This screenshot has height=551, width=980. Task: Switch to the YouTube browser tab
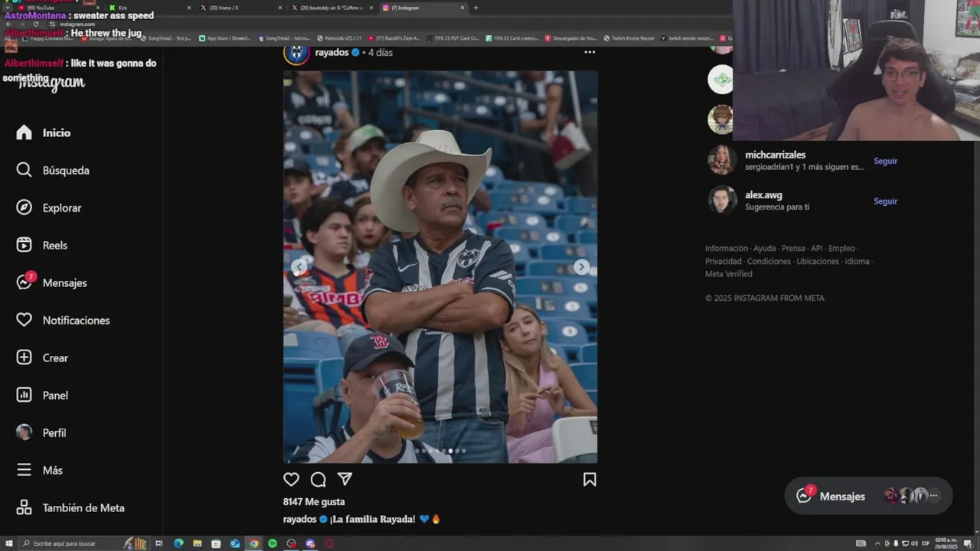coord(57,8)
